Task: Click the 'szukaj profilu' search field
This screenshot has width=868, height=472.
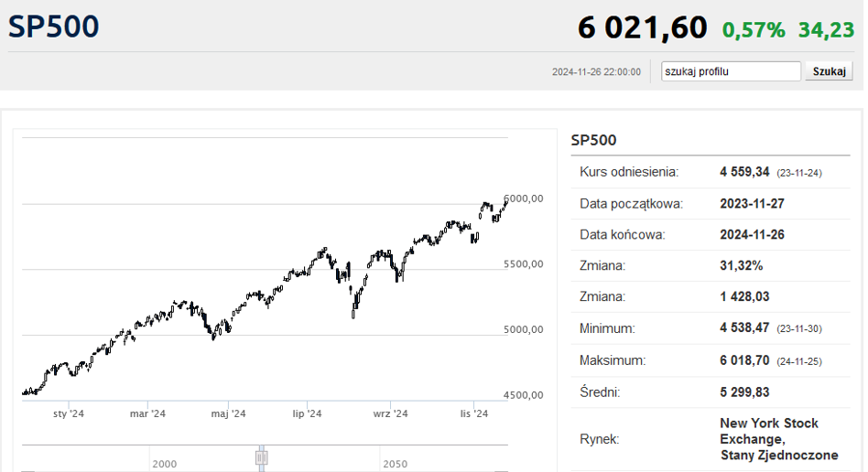Action: pyautogui.click(x=731, y=71)
